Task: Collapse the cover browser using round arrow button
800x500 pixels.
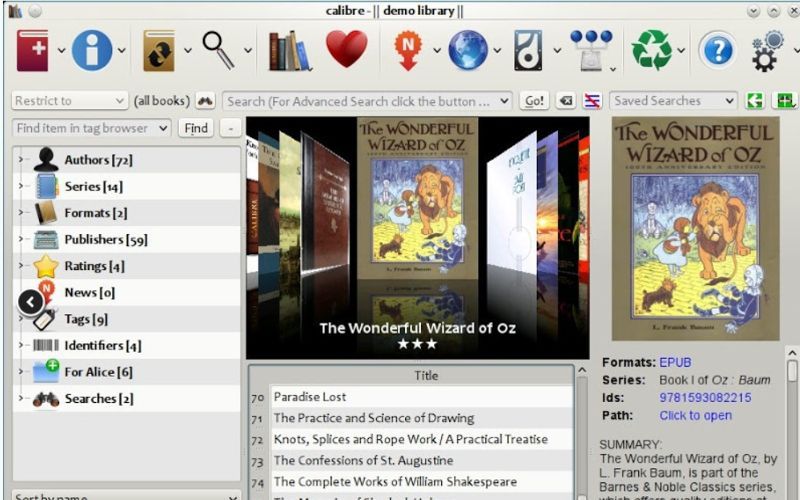Action: pyautogui.click(x=31, y=301)
